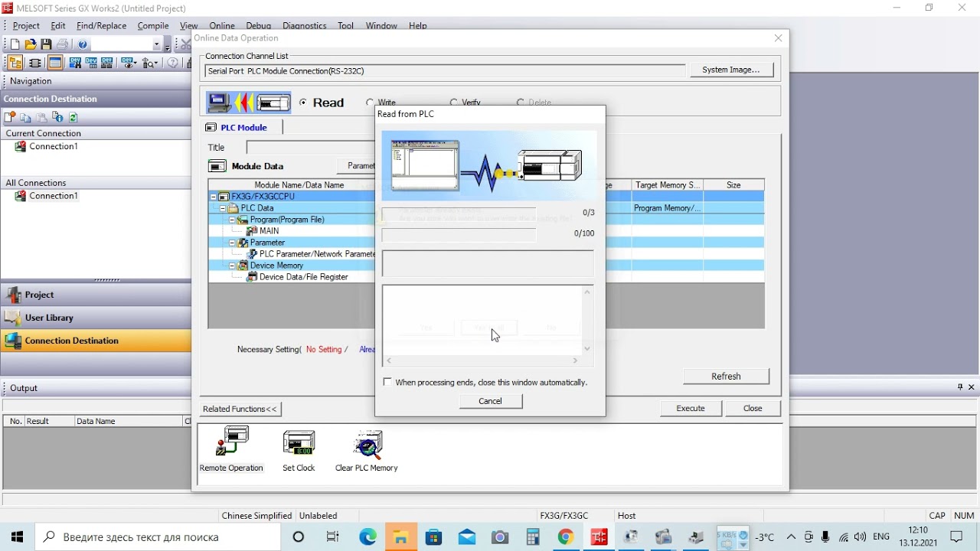Open the Calculator from the taskbar
This screenshot has height=551, width=980.
tap(532, 537)
